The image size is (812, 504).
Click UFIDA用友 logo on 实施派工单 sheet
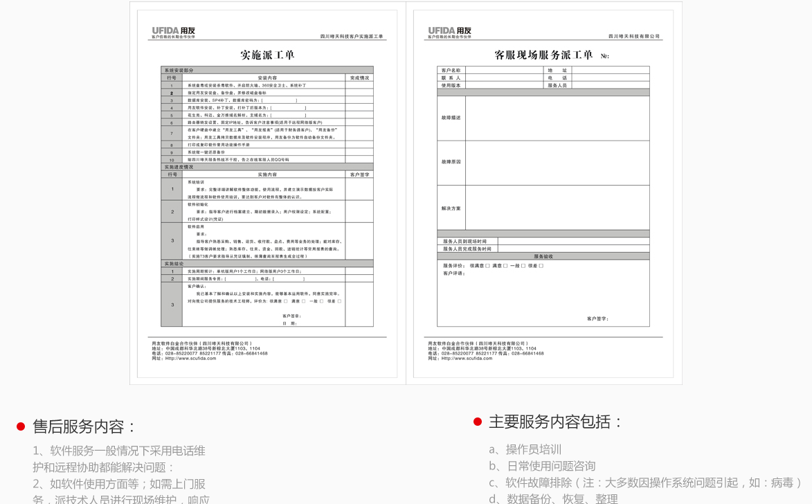click(174, 32)
